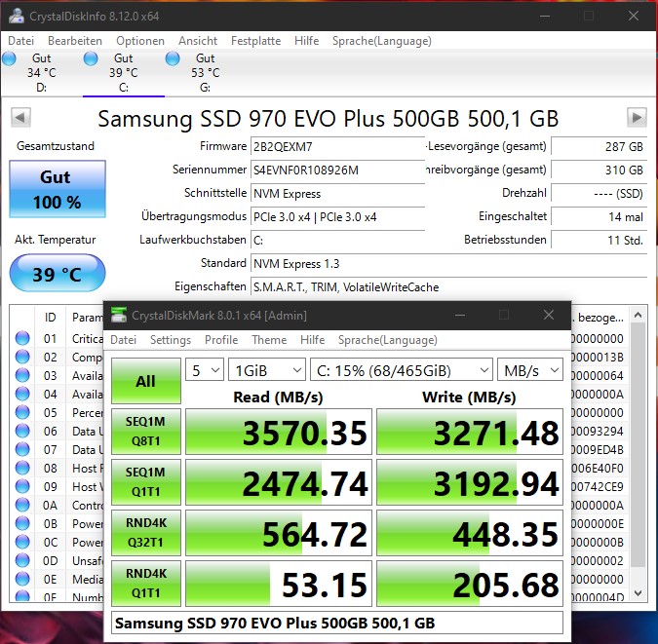Click the CrystalDiskMark app icon in title bar
The width and height of the screenshot is (658, 644).
click(119, 315)
